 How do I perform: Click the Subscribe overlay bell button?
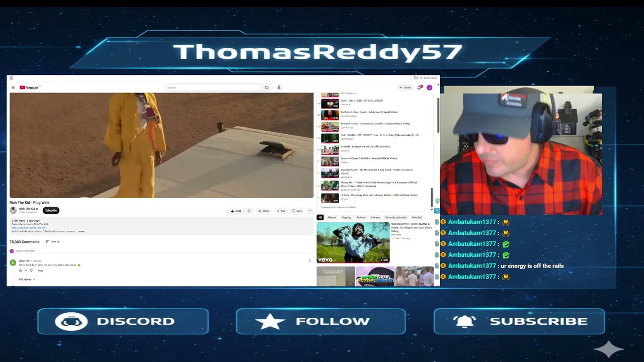point(519,321)
